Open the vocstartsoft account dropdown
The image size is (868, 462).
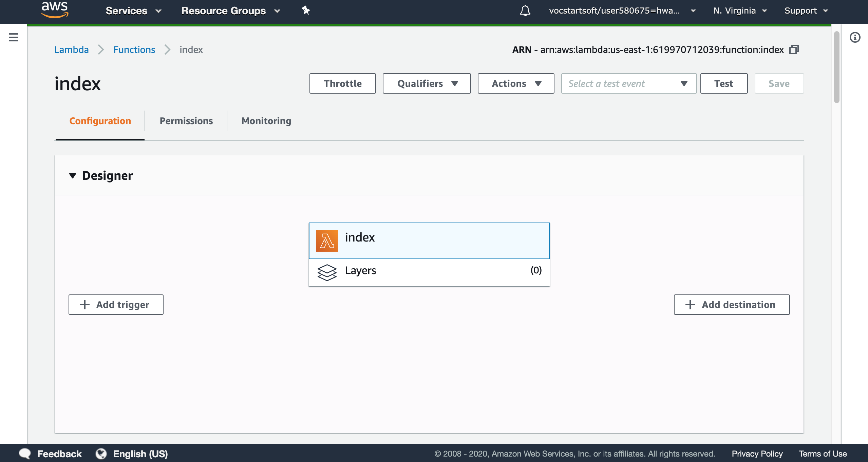[622, 11]
